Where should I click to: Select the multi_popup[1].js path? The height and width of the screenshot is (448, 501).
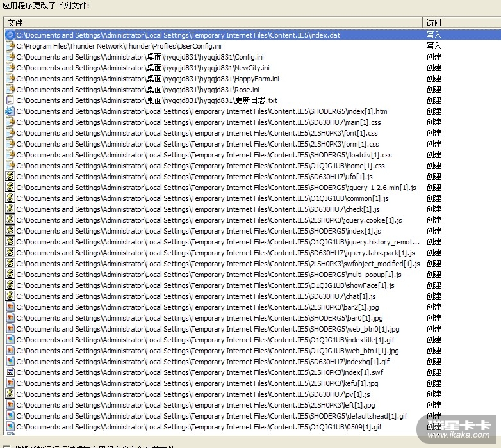(x=209, y=274)
